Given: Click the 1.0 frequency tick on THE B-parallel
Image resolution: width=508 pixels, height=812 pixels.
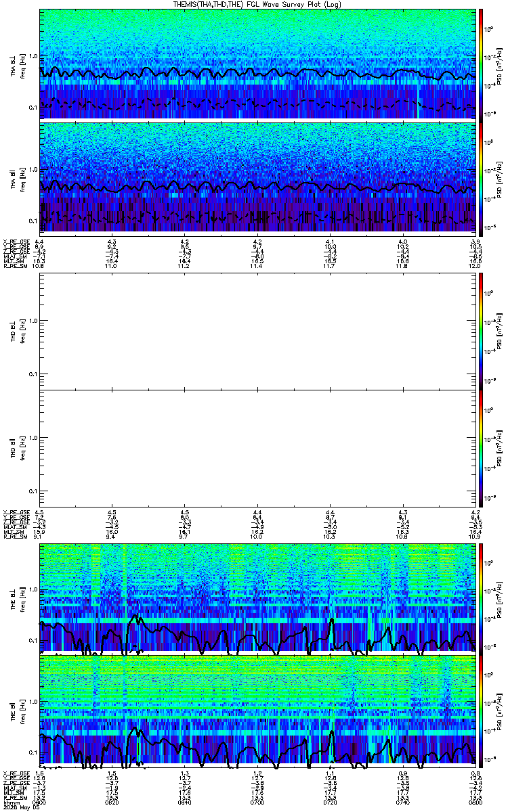Looking at the screenshot, I should pos(33,701).
